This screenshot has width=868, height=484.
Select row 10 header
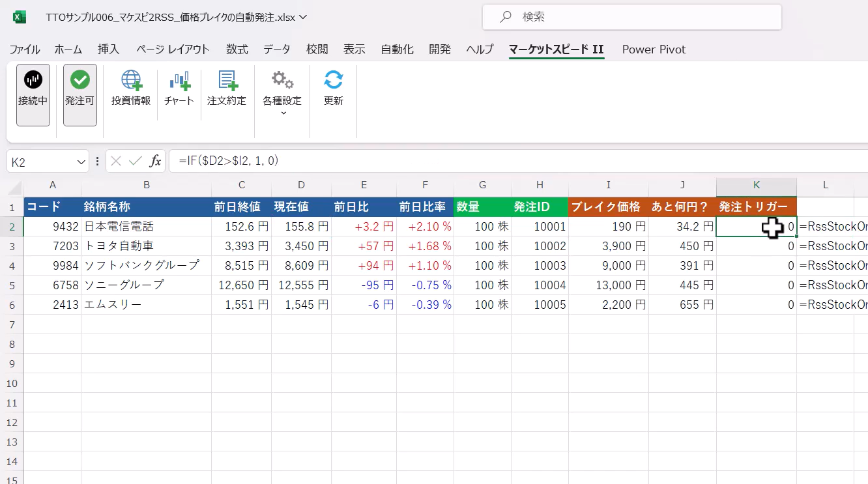coord(13,383)
